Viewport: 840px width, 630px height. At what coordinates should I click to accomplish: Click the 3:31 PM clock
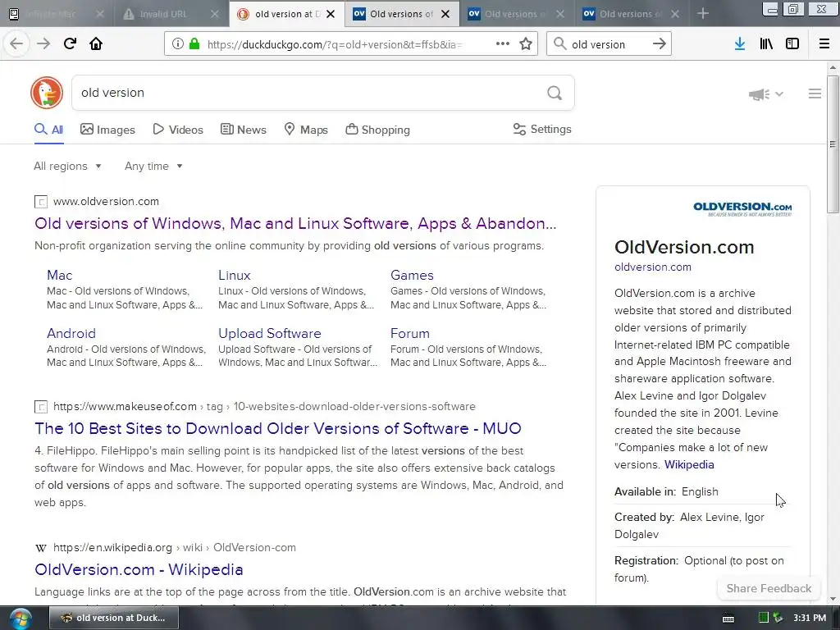coord(810,618)
